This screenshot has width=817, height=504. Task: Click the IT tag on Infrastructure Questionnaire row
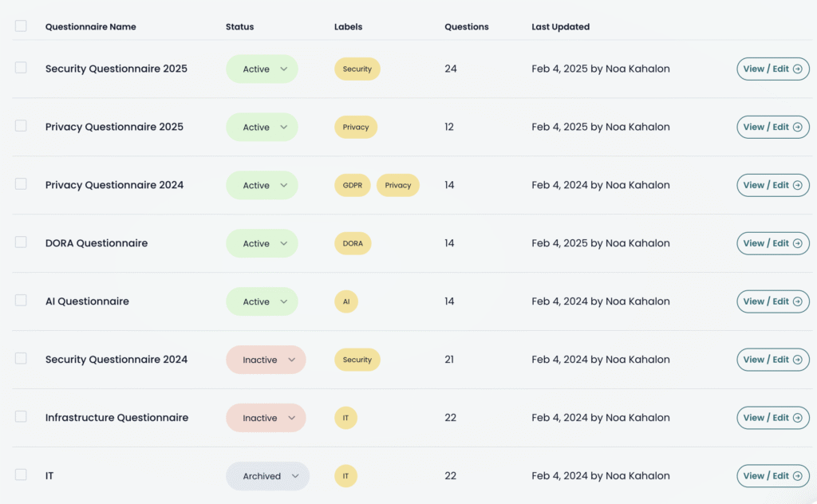tap(345, 418)
